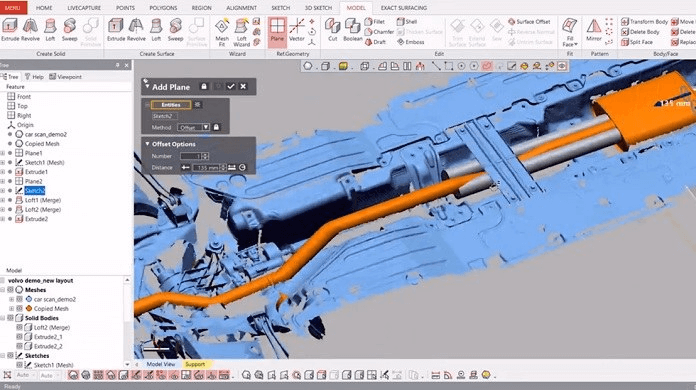Viewport: 696px width, 390px height.
Task: Choose the Vector reference geometry tool
Action: pos(297,30)
